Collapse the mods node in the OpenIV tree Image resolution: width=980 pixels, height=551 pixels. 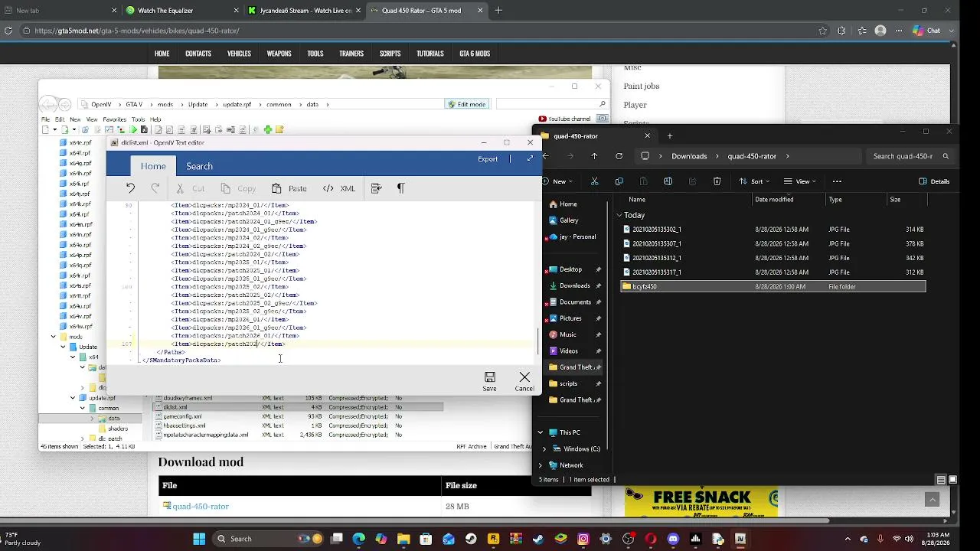tap(54, 337)
